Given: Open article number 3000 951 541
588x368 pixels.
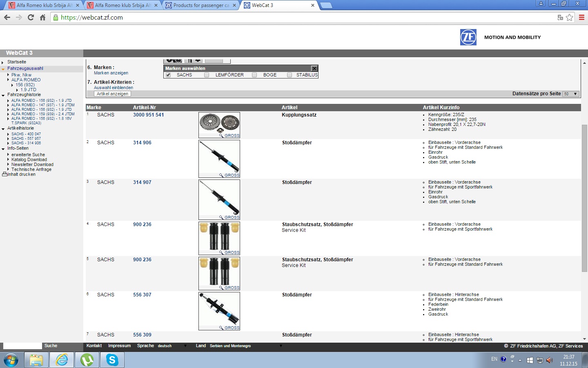Looking at the screenshot, I should click(148, 115).
